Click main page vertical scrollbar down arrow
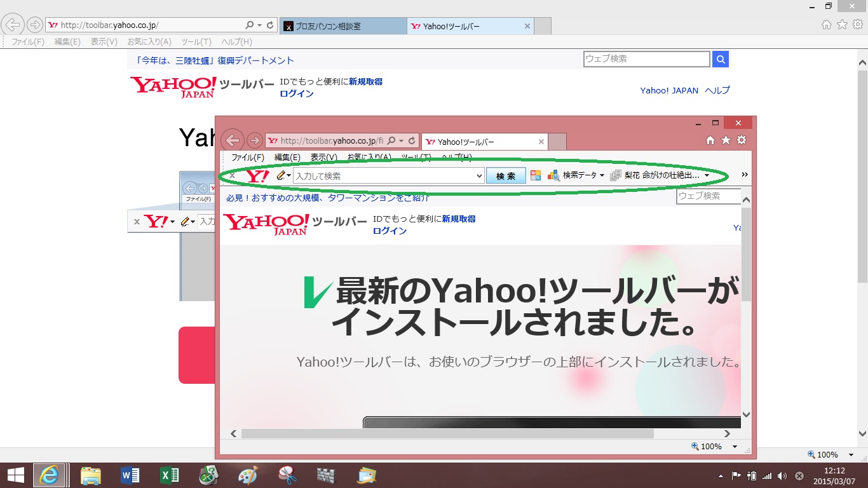The width and height of the screenshot is (868, 488). 862,434
